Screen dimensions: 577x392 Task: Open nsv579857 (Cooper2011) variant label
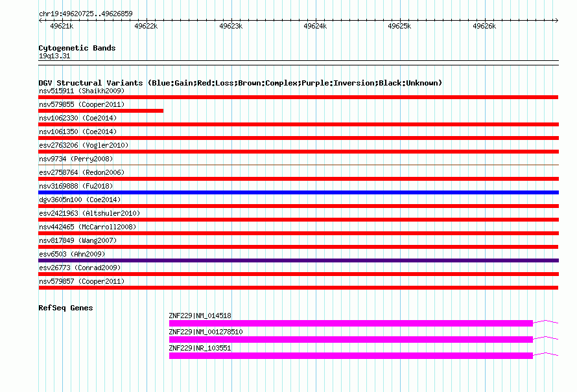(82, 281)
